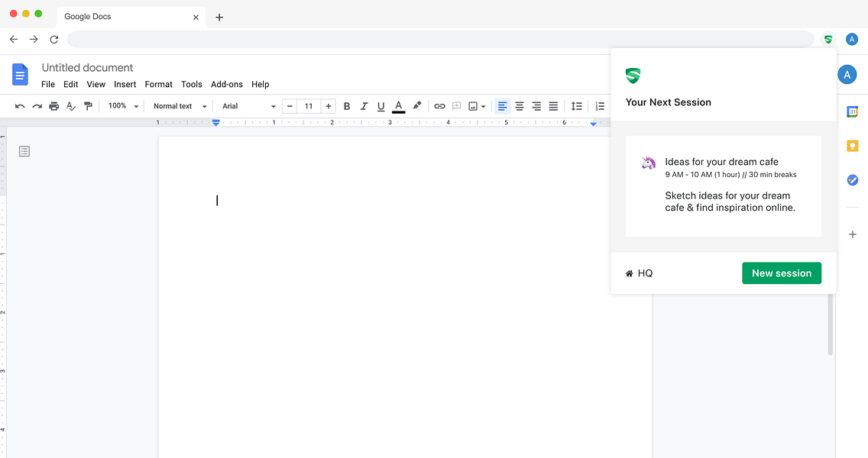Viewport: 868px width, 458px height.
Task: Open the View menu
Action: coord(96,84)
